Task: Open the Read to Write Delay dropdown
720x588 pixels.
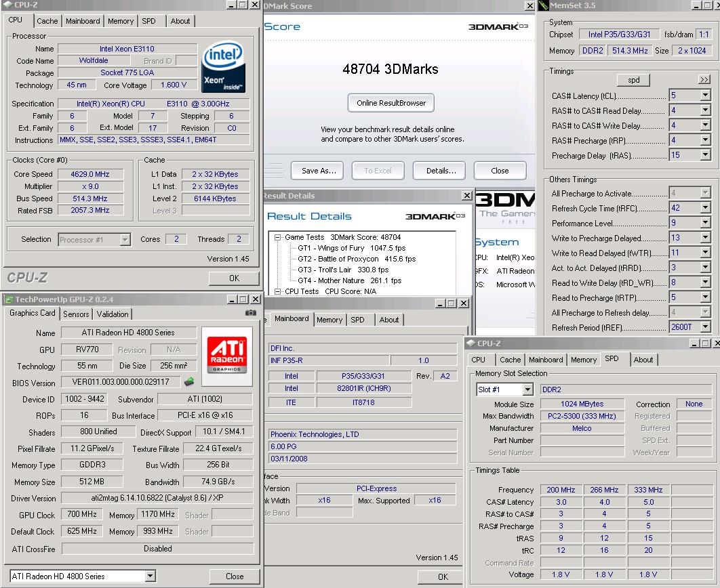Action: (705, 282)
